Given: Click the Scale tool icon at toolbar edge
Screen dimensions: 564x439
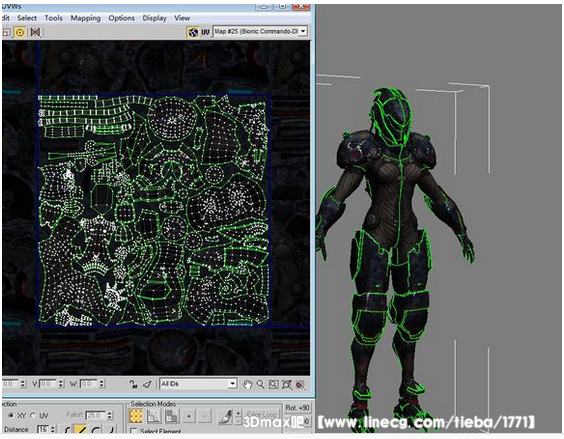Looking at the screenshot, I should pos(6,32).
